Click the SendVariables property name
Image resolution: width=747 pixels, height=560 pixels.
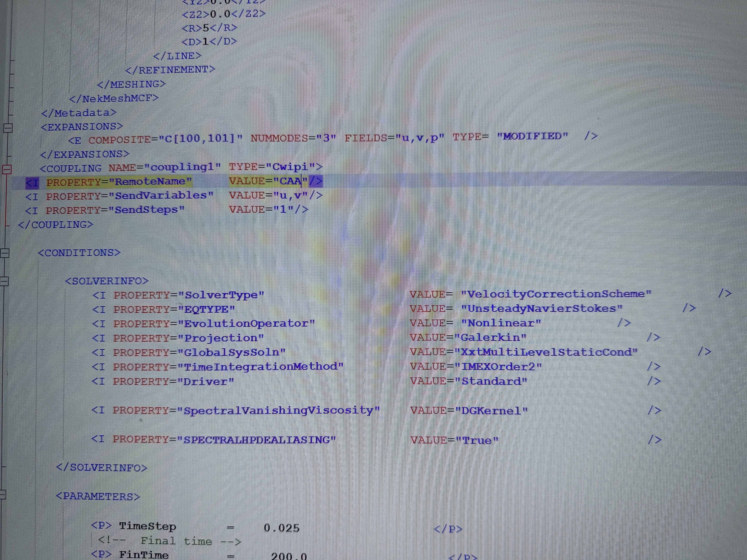click(x=160, y=196)
